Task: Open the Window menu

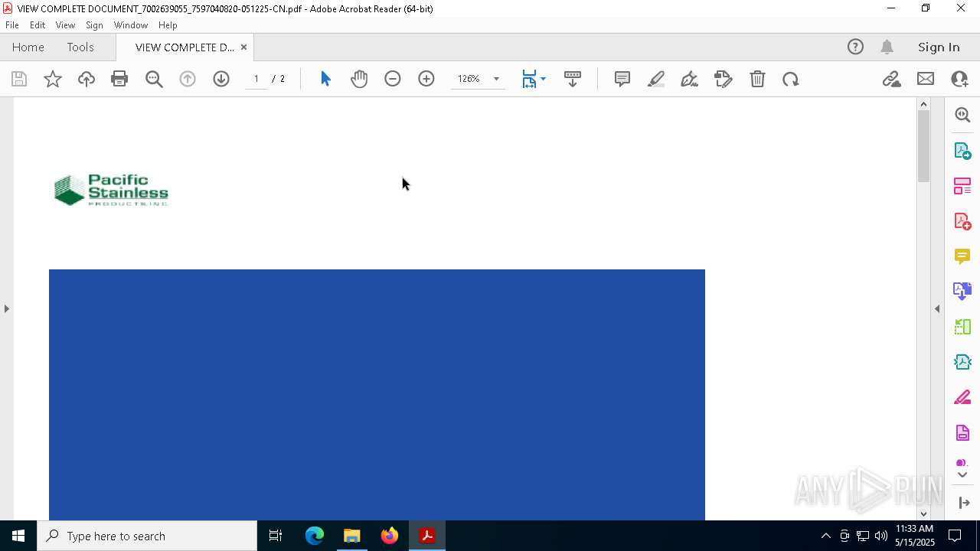Action: pyautogui.click(x=131, y=24)
